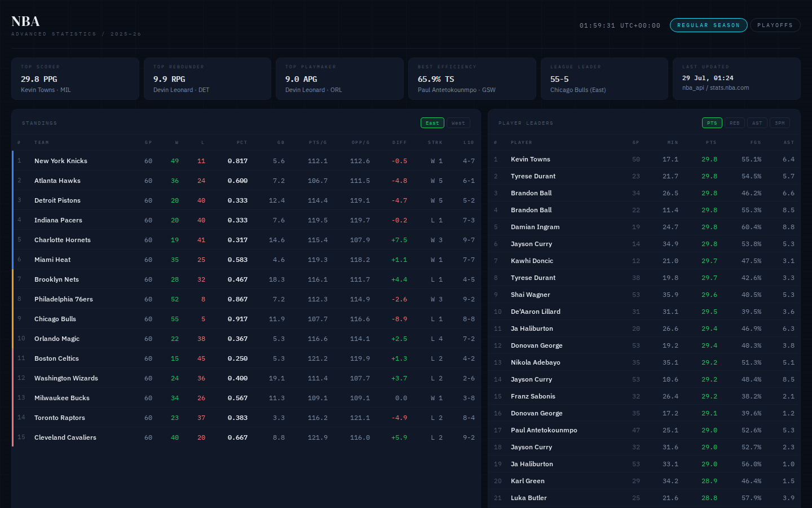Select the Cleveland Cavaliers team row
This screenshot has width=812, height=508.
pos(246,437)
